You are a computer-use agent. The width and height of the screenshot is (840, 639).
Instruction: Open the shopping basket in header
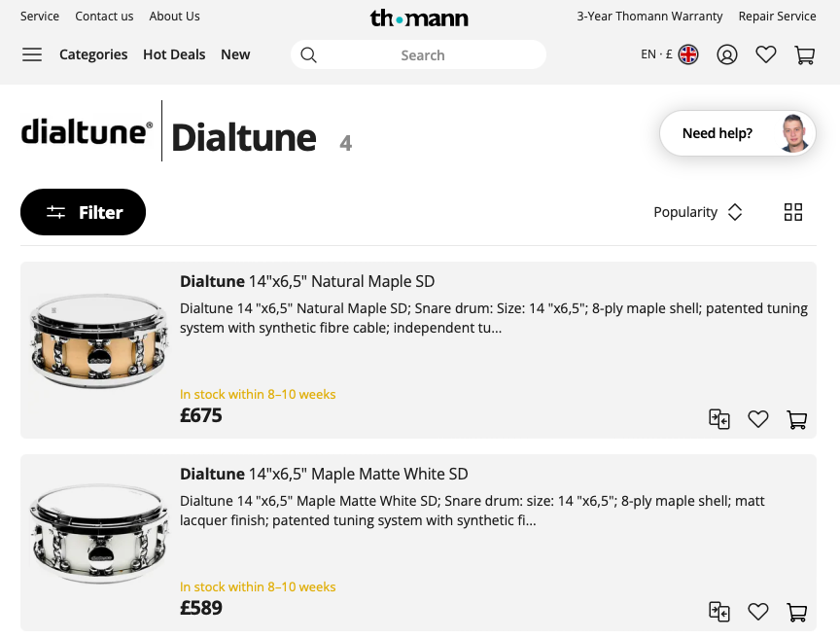click(x=805, y=54)
